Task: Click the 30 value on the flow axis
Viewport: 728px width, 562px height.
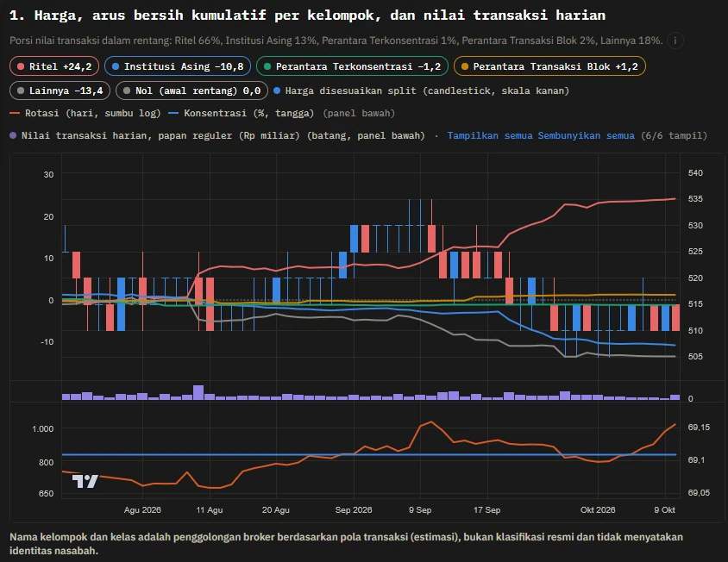Action: [x=49, y=175]
